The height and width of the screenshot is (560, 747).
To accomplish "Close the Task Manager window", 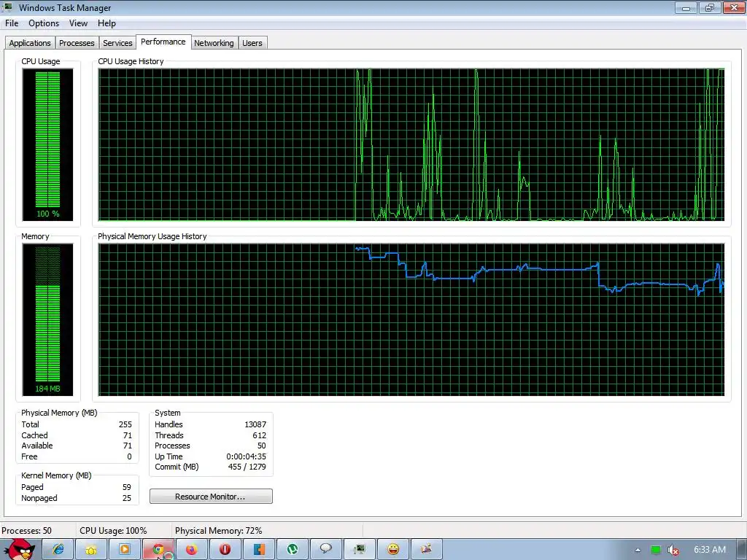I will coord(734,7).
